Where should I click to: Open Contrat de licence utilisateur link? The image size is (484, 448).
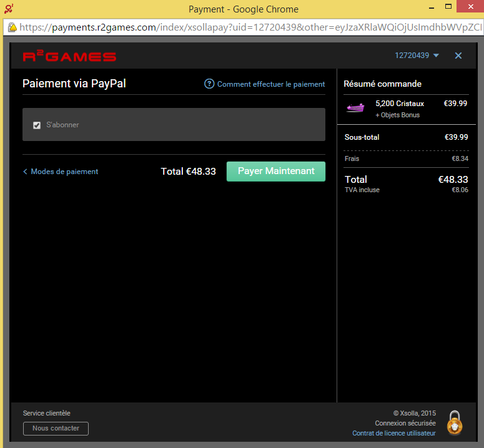(393, 433)
